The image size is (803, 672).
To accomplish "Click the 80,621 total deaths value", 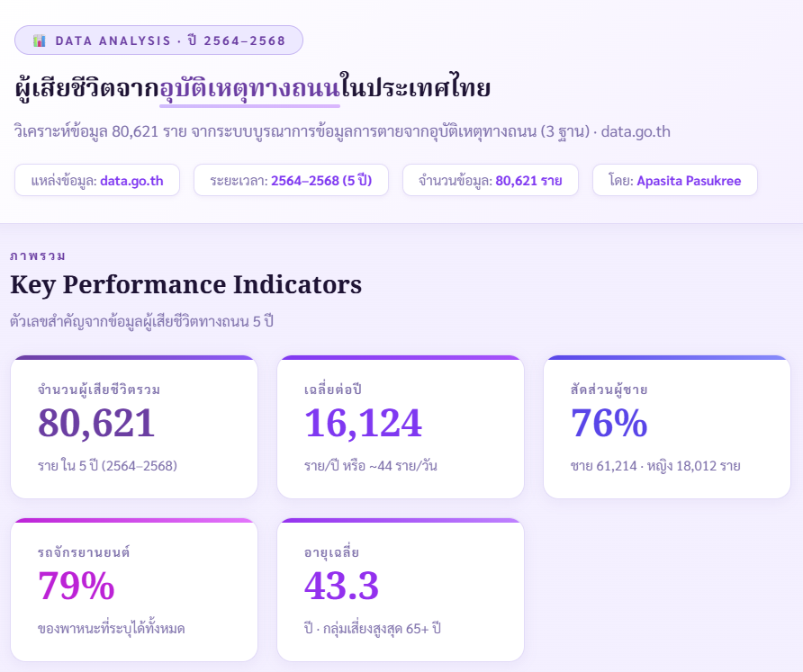I will pyautogui.click(x=96, y=423).
